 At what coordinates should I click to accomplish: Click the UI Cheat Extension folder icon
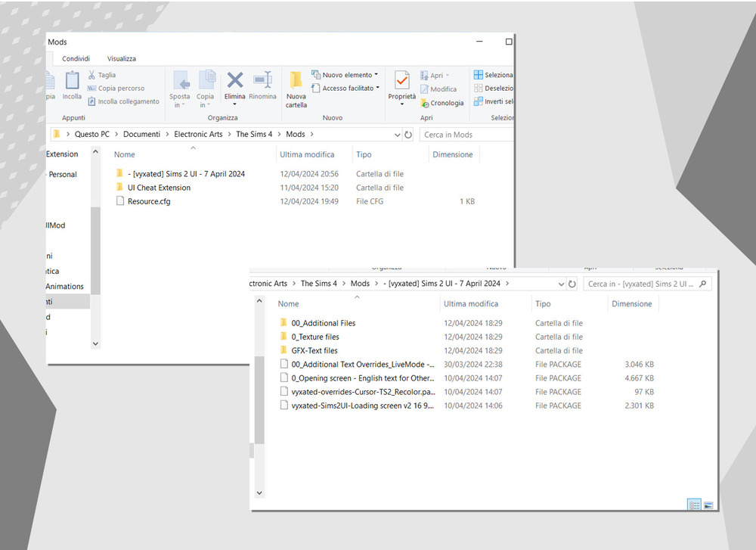tap(119, 187)
